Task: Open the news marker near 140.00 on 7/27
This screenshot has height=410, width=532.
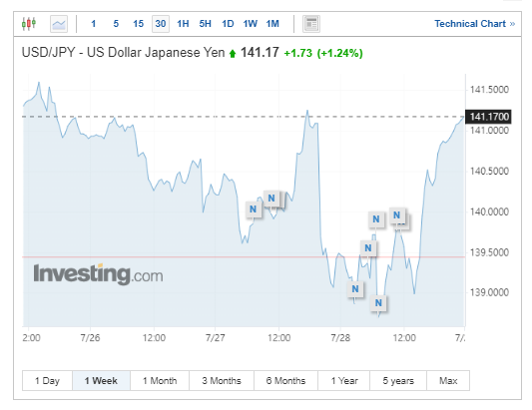Action: (x=254, y=209)
